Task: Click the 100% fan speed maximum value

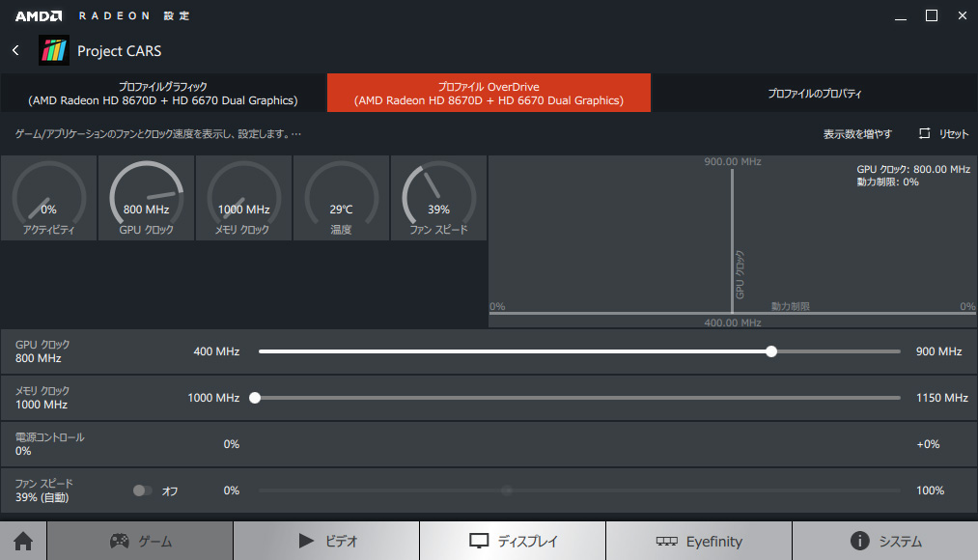Action: click(x=930, y=490)
